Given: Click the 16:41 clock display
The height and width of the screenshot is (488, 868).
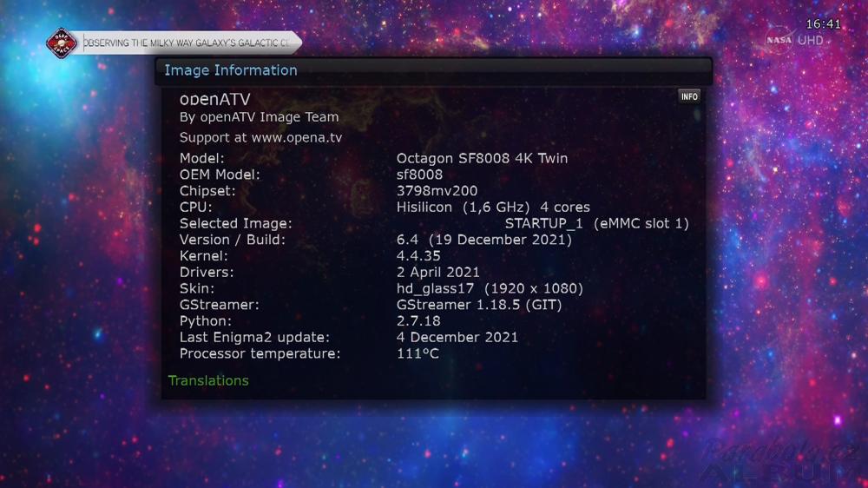Looking at the screenshot, I should [x=823, y=23].
